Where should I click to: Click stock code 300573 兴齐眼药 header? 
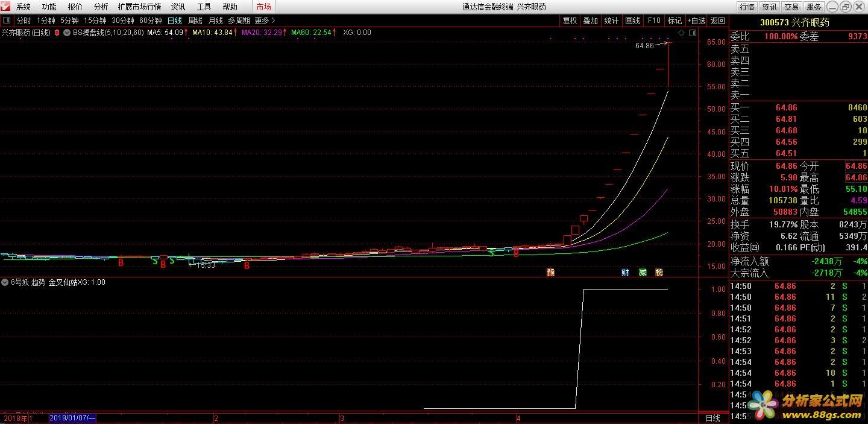point(794,22)
